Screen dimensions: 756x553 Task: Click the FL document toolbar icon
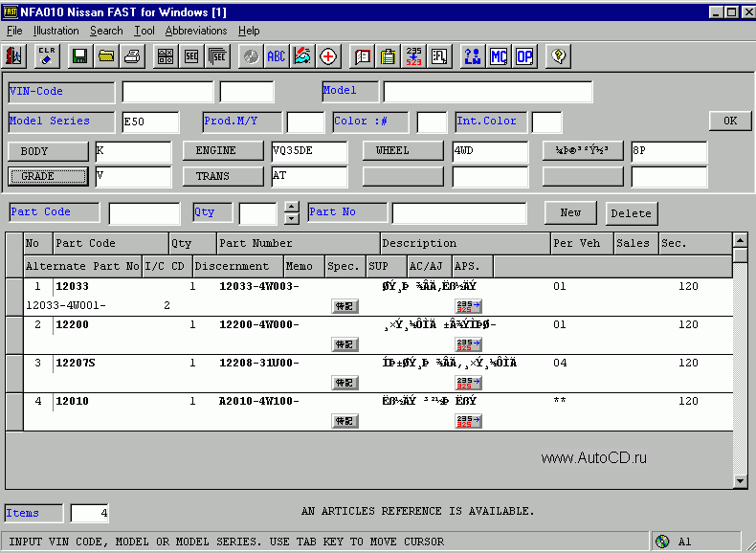[439, 56]
